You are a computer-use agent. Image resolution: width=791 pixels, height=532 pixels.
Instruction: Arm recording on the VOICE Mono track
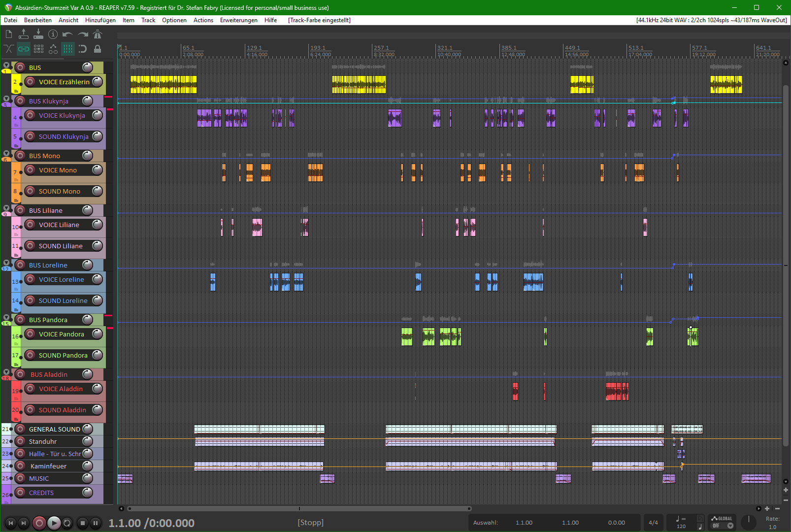[x=30, y=170]
